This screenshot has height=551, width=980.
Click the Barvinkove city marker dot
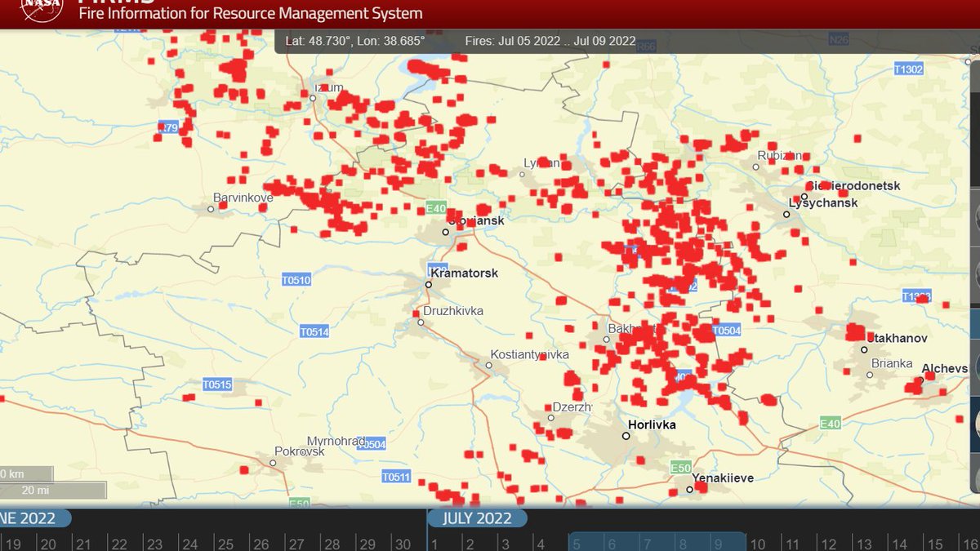point(210,208)
